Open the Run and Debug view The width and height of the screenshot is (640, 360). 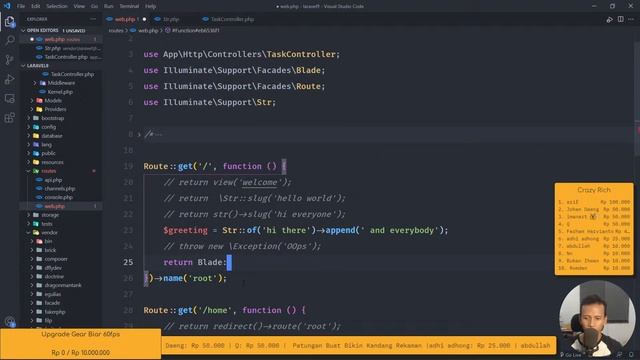pyautogui.click(x=9, y=79)
